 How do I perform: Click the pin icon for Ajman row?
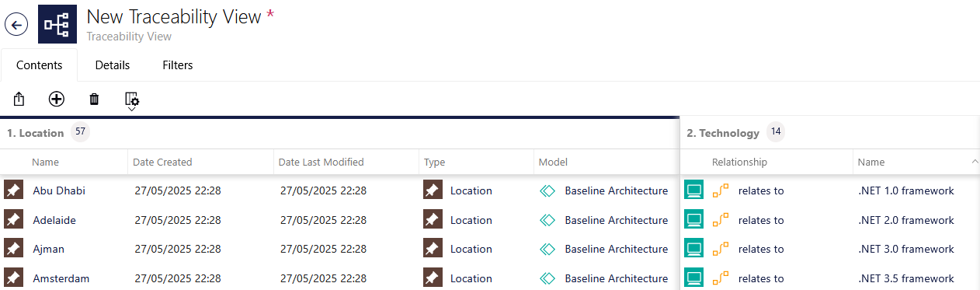tap(13, 249)
